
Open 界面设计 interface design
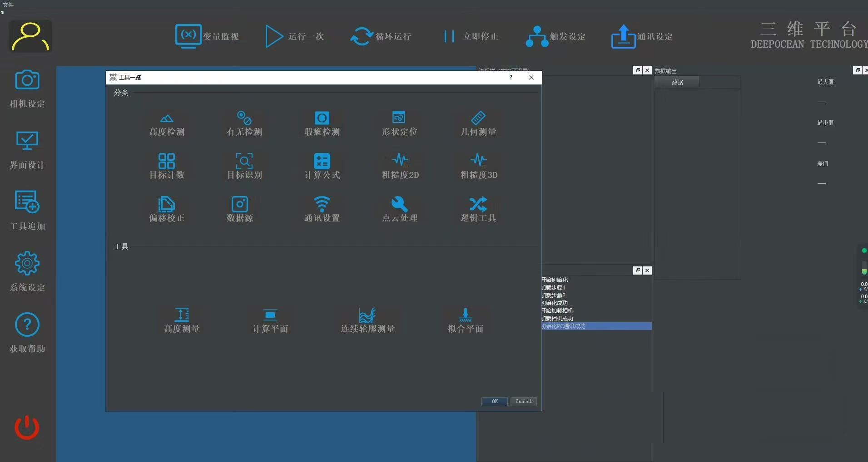pyautogui.click(x=27, y=150)
